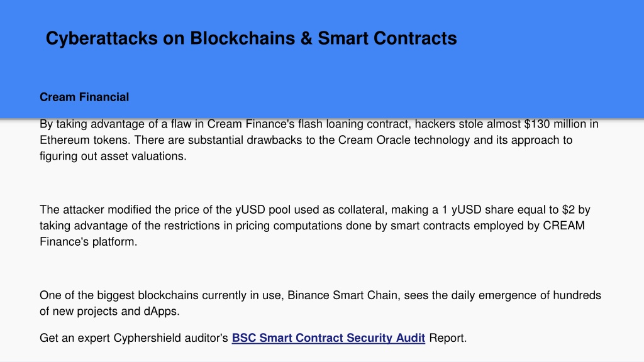Click the slide title Cyberattacks on Blockchains

click(251, 38)
